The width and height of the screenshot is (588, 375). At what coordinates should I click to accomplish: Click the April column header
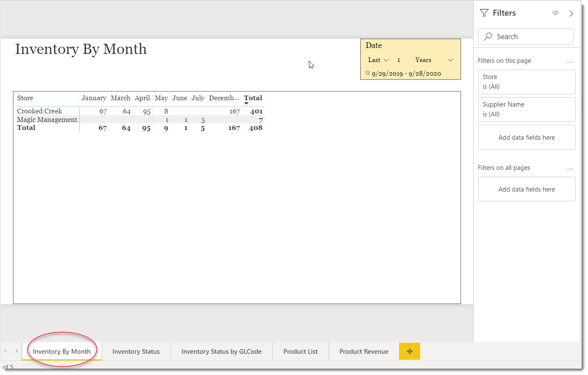pyautogui.click(x=142, y=98)
